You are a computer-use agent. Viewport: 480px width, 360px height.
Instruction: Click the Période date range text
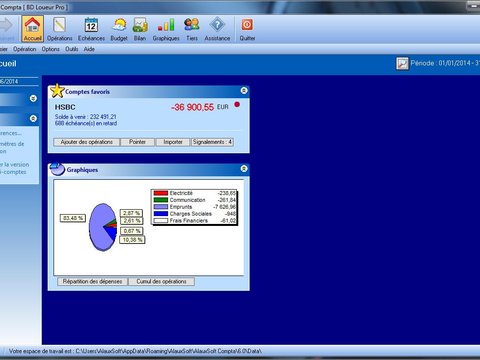click(x=445, y=63)
